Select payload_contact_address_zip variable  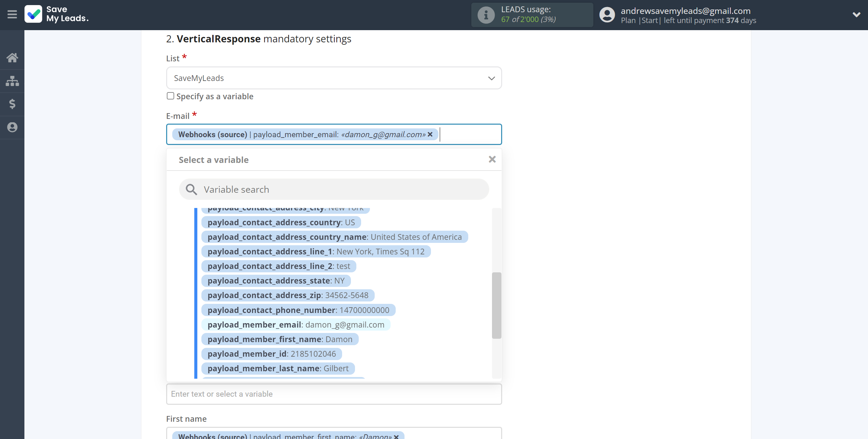tap(288, 295)
